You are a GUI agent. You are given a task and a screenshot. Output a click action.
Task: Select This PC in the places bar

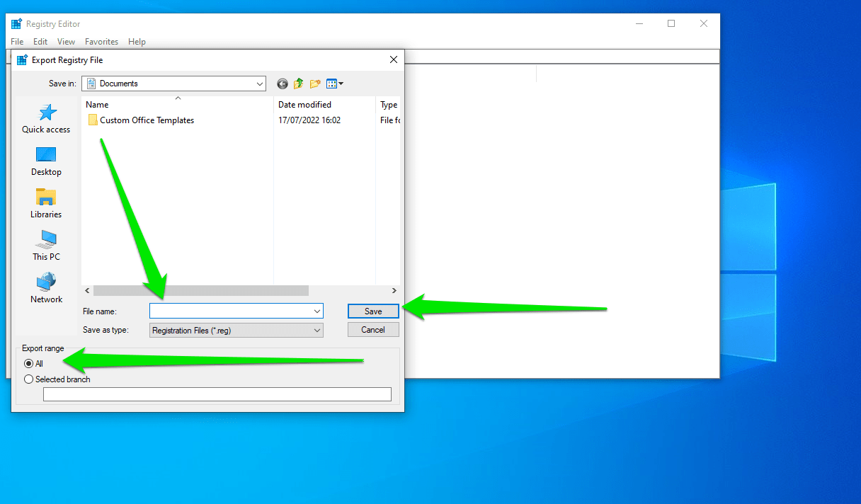click(x=46, y=246)
